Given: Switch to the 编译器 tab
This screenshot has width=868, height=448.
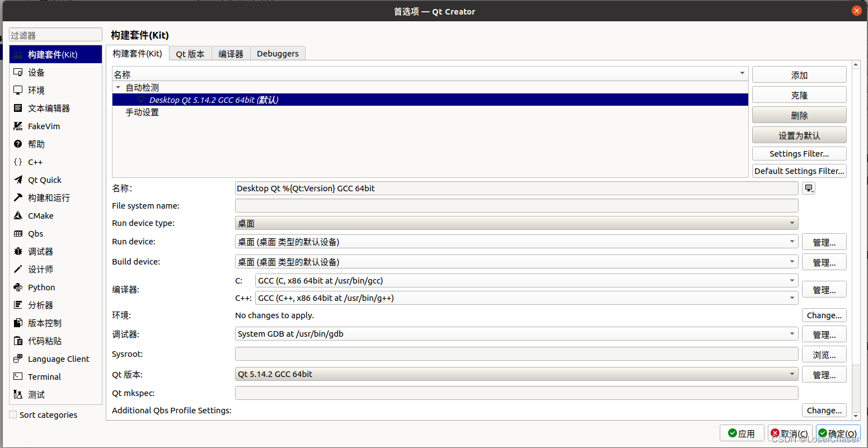Looking at the screenshot, I should [231, 54].
